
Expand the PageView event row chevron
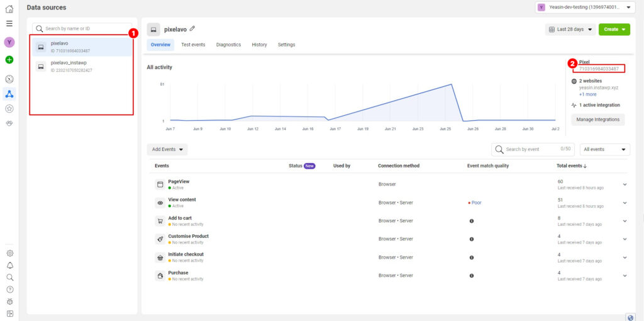tap(625, 184)
